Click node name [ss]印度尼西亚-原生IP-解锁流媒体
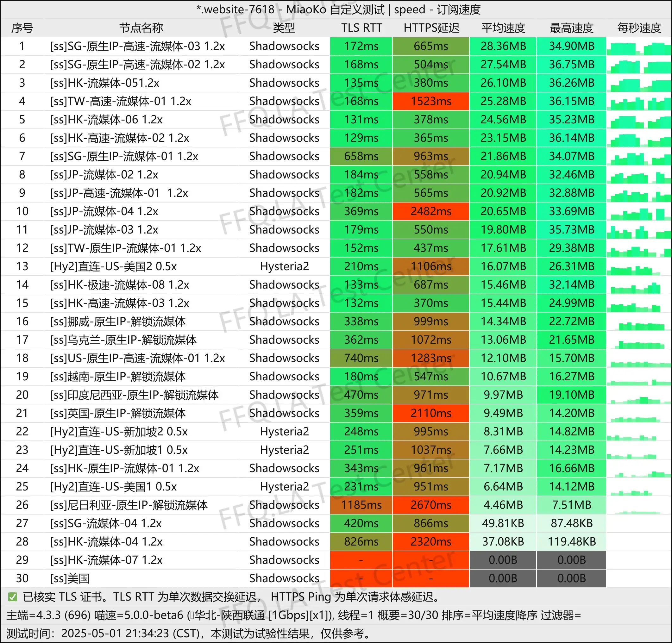Image resolution: width=672 pixels, height=643 pixels. click(x=135, y=395)
